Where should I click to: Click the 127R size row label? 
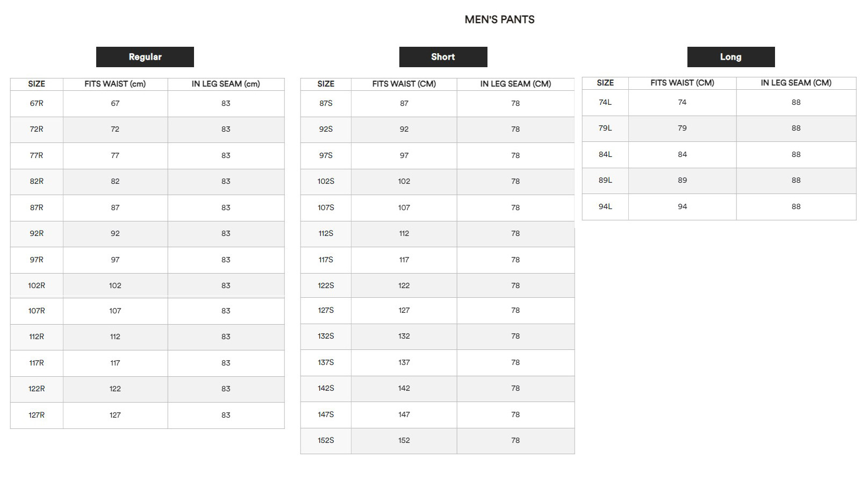37,415
